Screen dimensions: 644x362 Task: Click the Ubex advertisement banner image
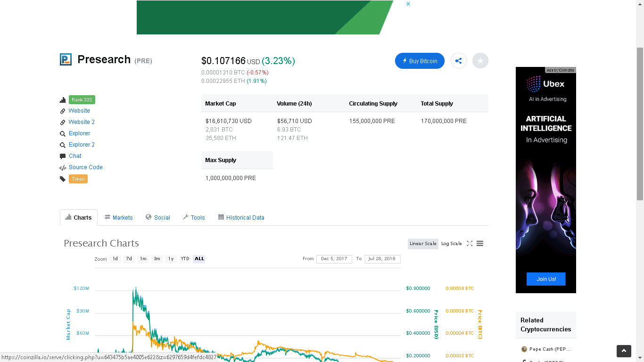(x=546, y=180)
